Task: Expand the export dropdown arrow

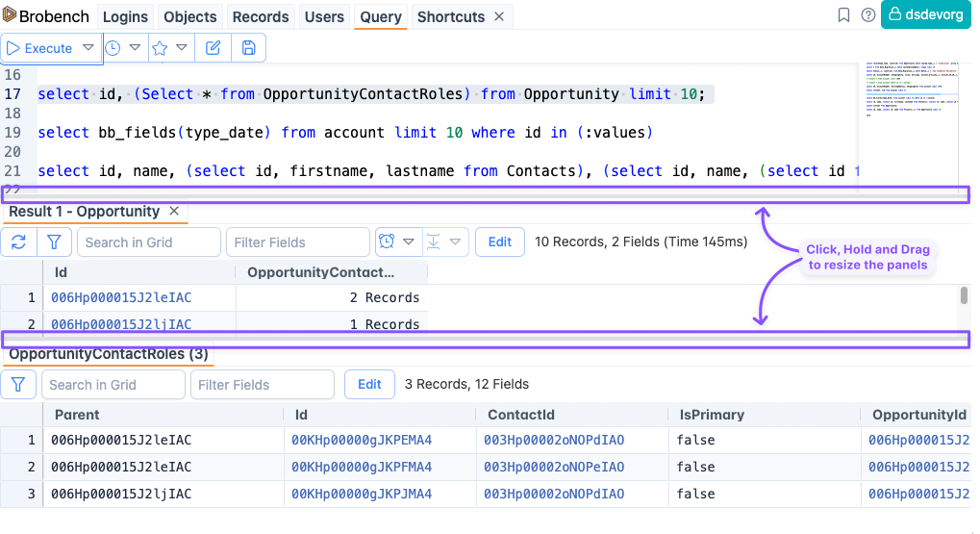Action: tap(456, 242)
